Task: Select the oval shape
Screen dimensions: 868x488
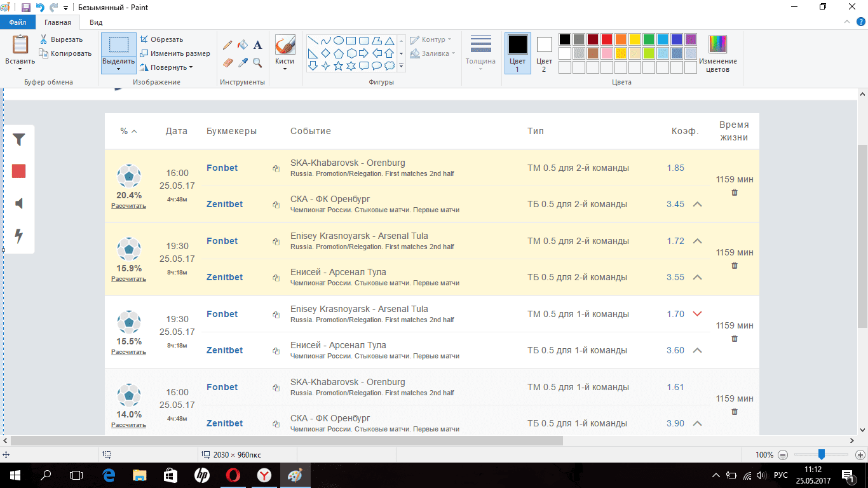Action: click(339, 40)
